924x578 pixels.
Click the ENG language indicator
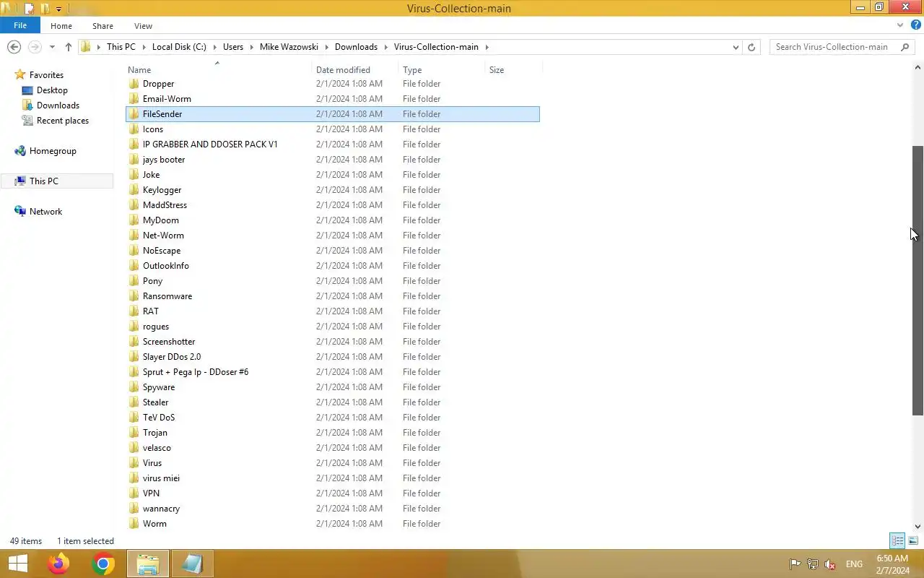tap(854, 564)
